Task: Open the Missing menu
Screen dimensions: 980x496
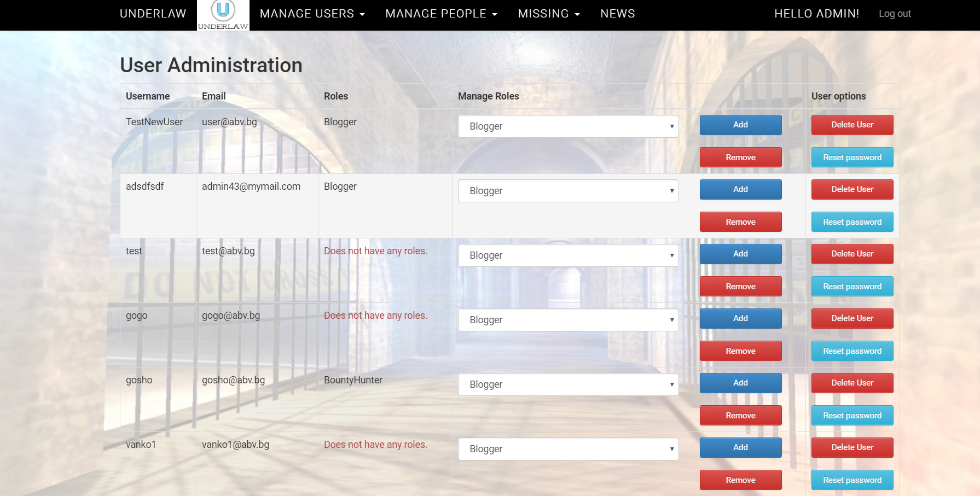Action: pos(549,14)
